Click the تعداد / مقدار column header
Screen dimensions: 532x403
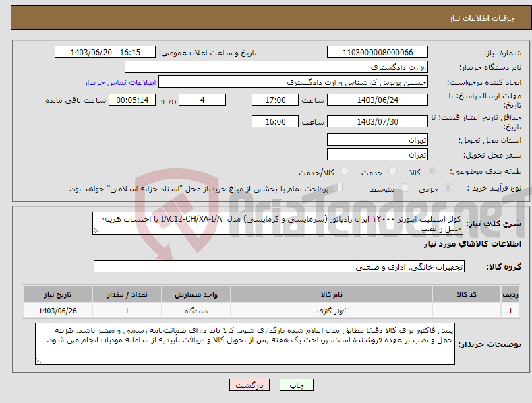127,294
